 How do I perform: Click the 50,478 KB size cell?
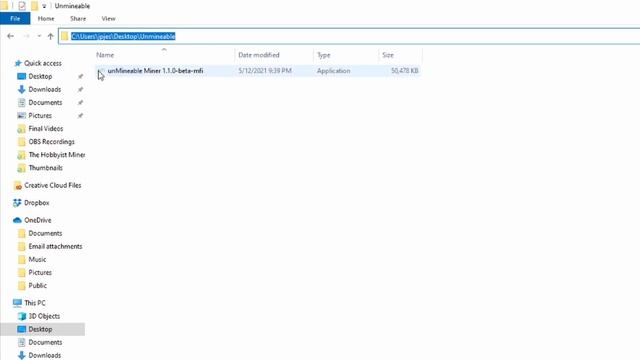(404, 71)
